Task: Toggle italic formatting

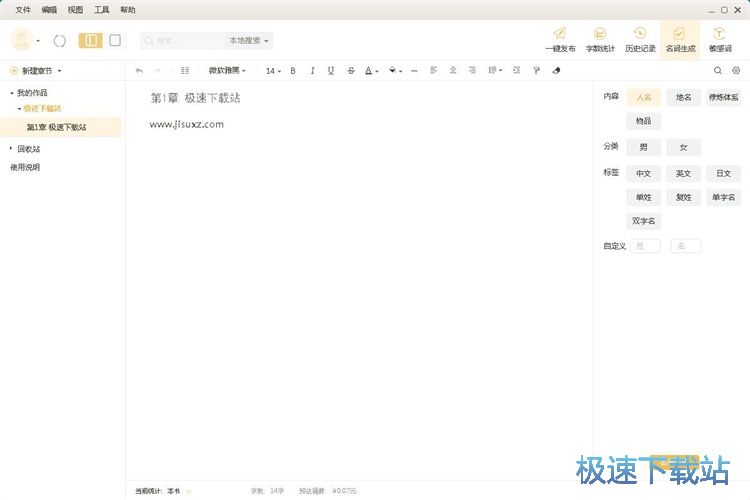Action: (312, 71)
